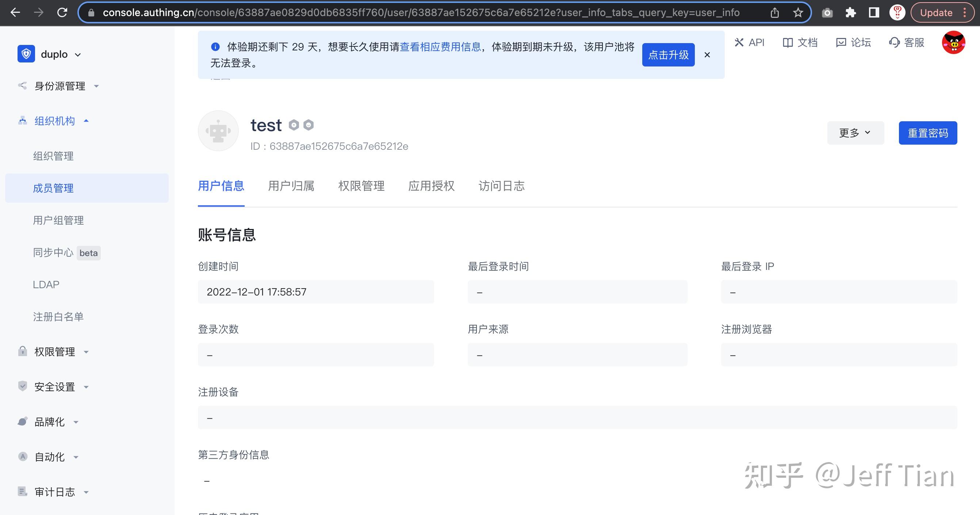The image size is (980, 515).
Task: Open the duplo workspace switcher dropdown
Action: [x=78, y=54]
